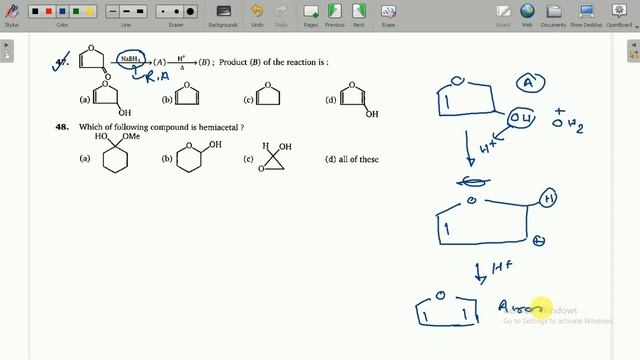This screenshot has height=360, width=640.
Task: Switch to Board mode
Action: [x=503, y=15]
